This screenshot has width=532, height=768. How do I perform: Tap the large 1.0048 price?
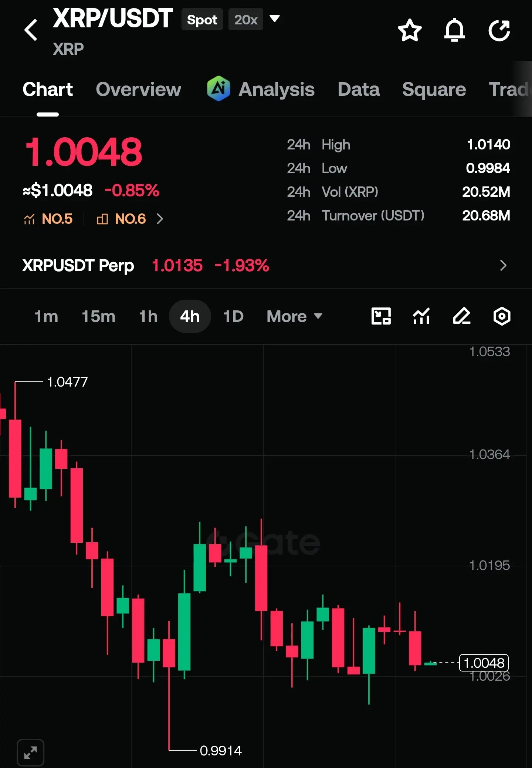(x=84, y=152)
